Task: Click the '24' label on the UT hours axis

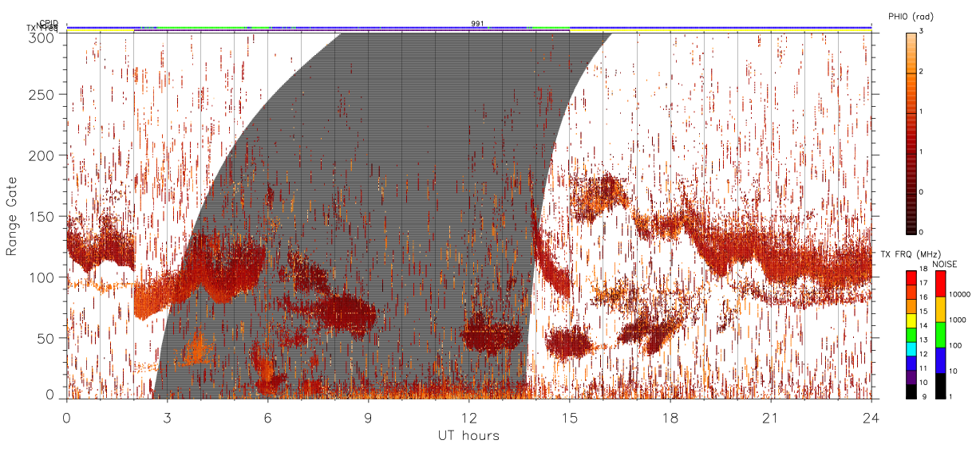Action: click(x=871, y=417)
